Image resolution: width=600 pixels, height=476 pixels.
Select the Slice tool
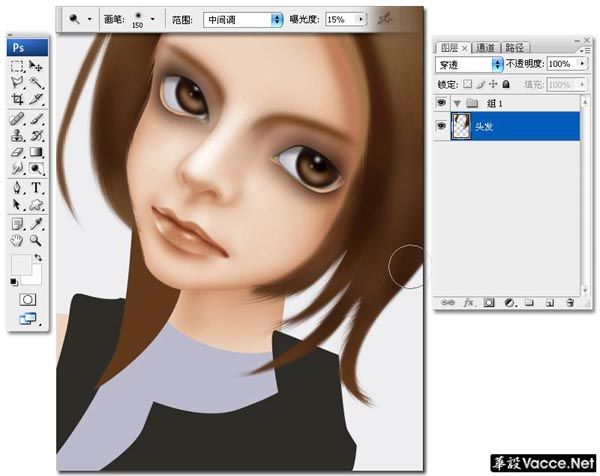click(36, 99)
